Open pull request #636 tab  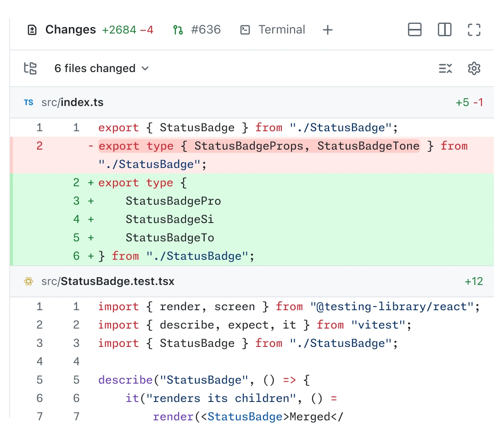pyautogui.click(x=197, y=30)
